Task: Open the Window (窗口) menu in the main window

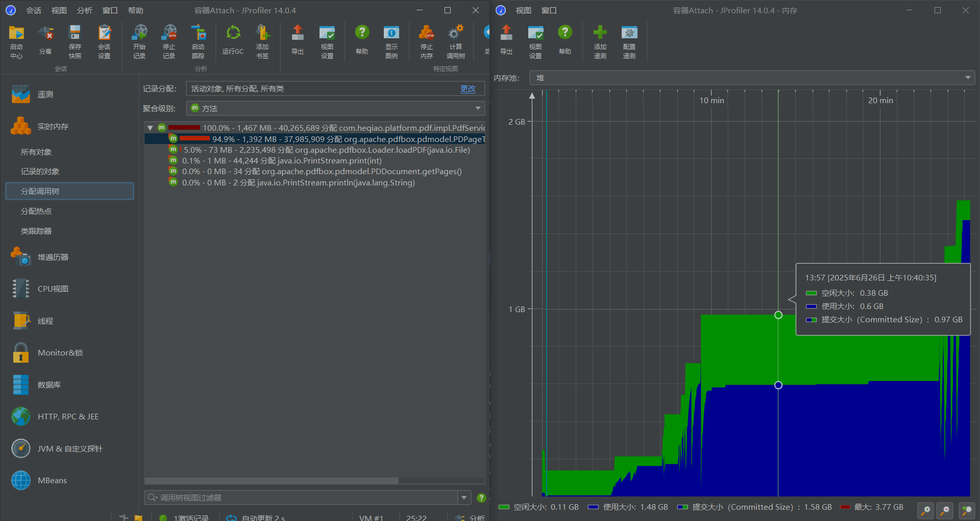Action: 110,10
